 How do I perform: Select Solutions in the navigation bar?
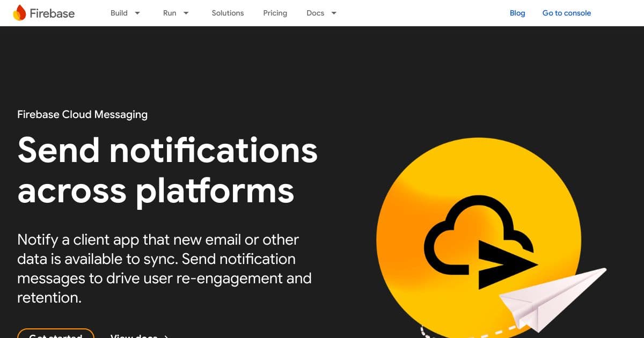coord(228,13)
